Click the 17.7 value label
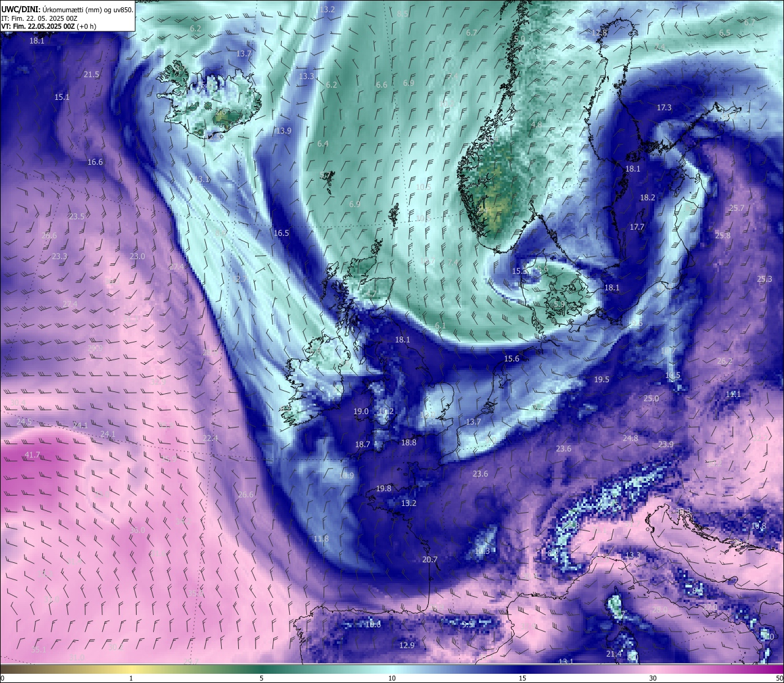The image size is (784, 683). [637, 227]
